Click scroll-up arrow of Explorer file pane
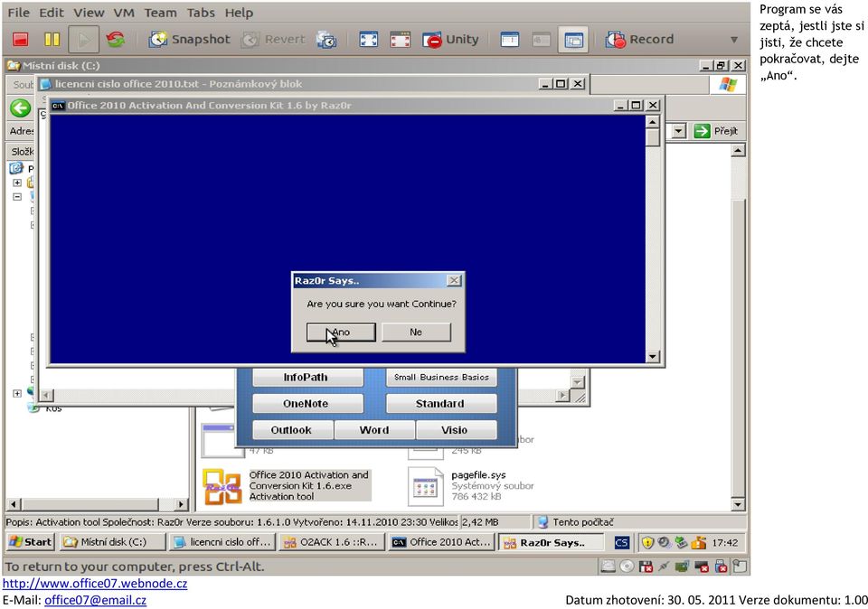 pos(738,151)
